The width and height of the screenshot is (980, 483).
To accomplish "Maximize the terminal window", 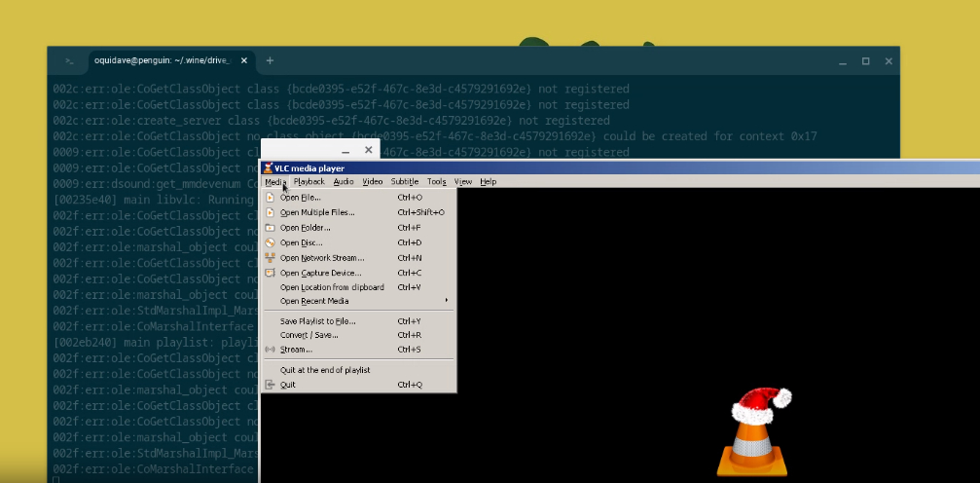I will coord(865,61).
